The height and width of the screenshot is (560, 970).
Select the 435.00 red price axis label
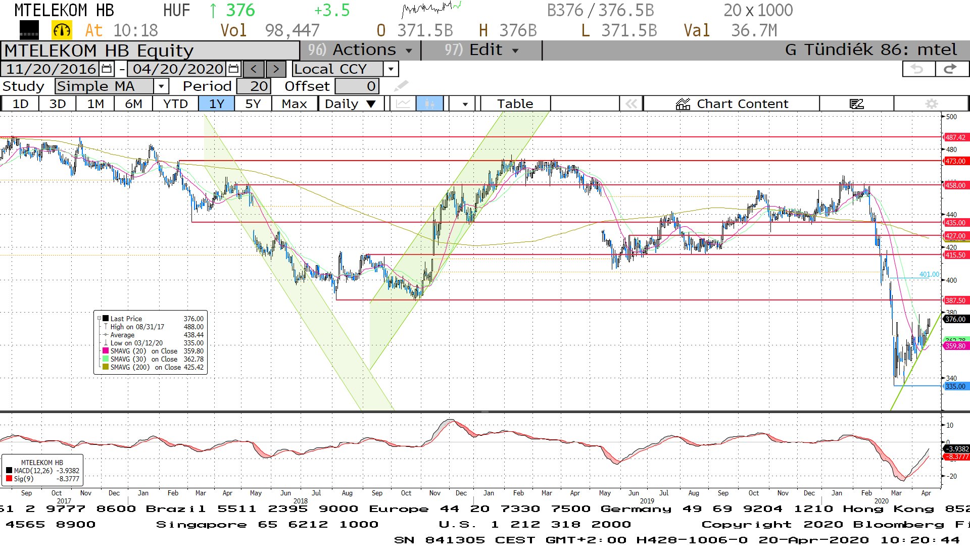pyautogui.click(x=956, y=223)
